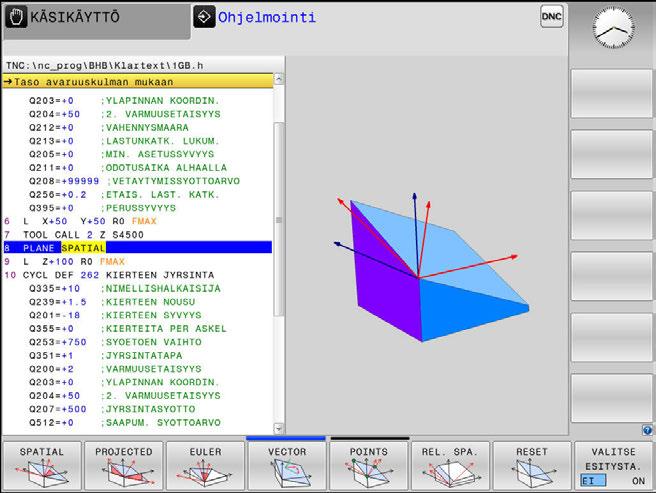Click the black softkey row indicator bar

coord(370,438)
